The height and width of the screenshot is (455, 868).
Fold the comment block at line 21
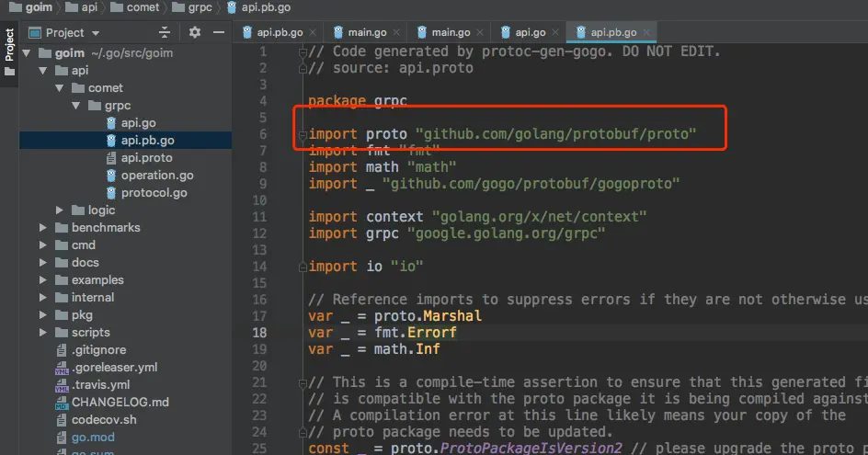point(303,382)
